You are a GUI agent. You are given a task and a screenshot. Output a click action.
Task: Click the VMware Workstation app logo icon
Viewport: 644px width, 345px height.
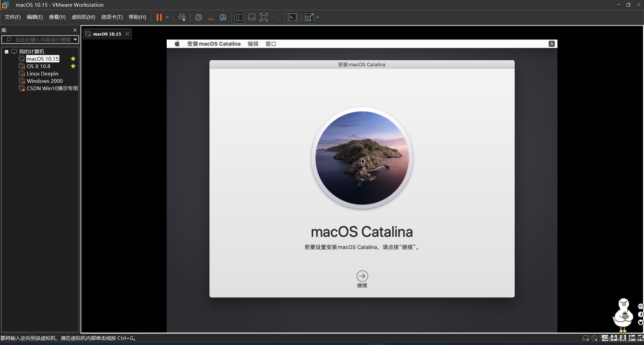tap(5, 5)
